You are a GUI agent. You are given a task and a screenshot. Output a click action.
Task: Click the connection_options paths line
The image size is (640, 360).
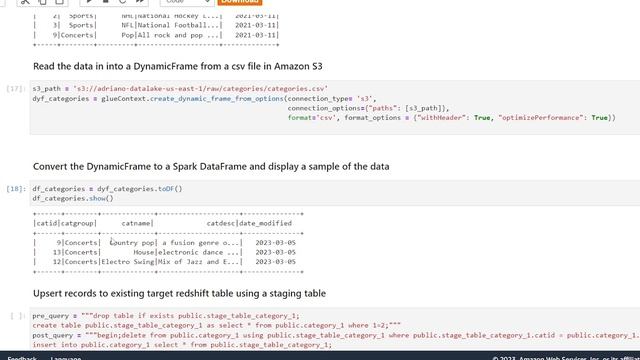click(x=368, y=108)
